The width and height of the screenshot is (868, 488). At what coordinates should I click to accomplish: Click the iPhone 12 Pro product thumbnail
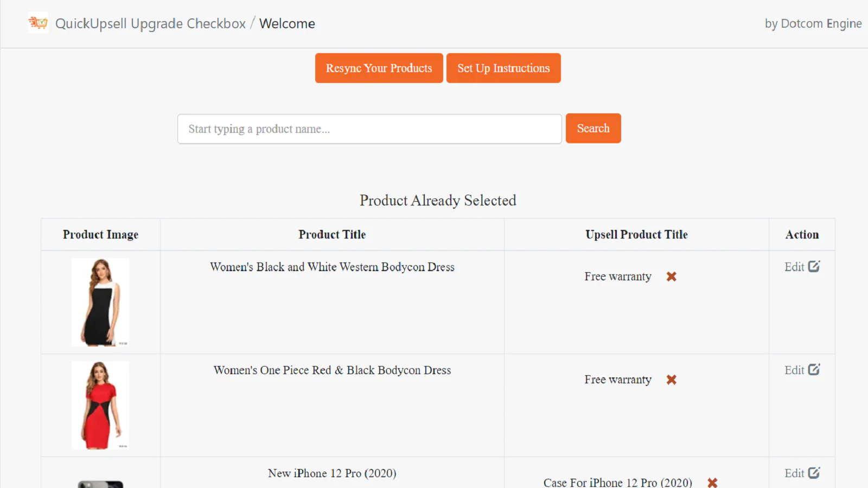pyautogui.click(x=100, y=484)
